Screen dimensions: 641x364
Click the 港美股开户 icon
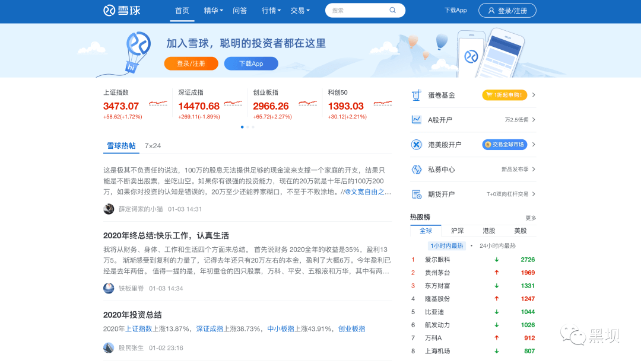416,145
